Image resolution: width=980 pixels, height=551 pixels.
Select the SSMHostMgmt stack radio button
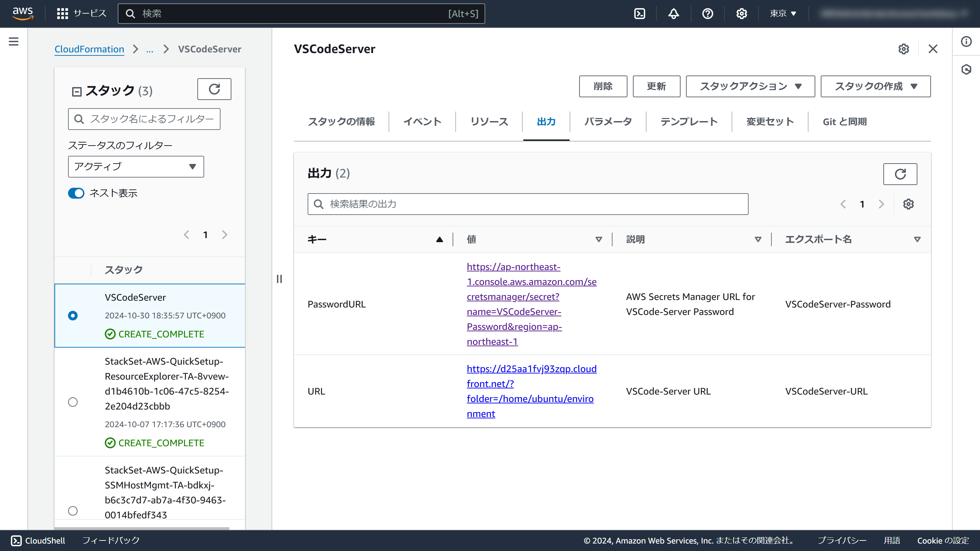tap(73, 511)
